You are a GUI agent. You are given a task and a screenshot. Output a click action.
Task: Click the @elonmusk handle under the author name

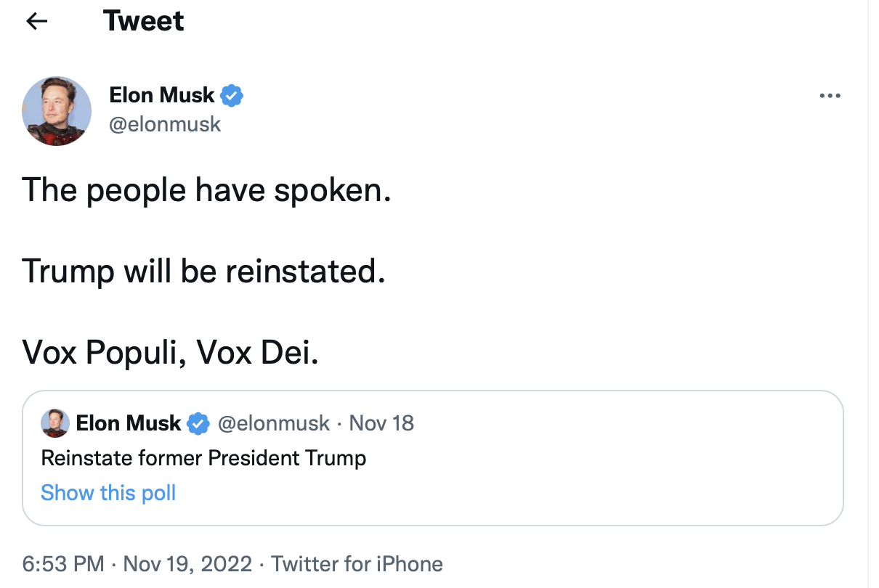(165, 124)
